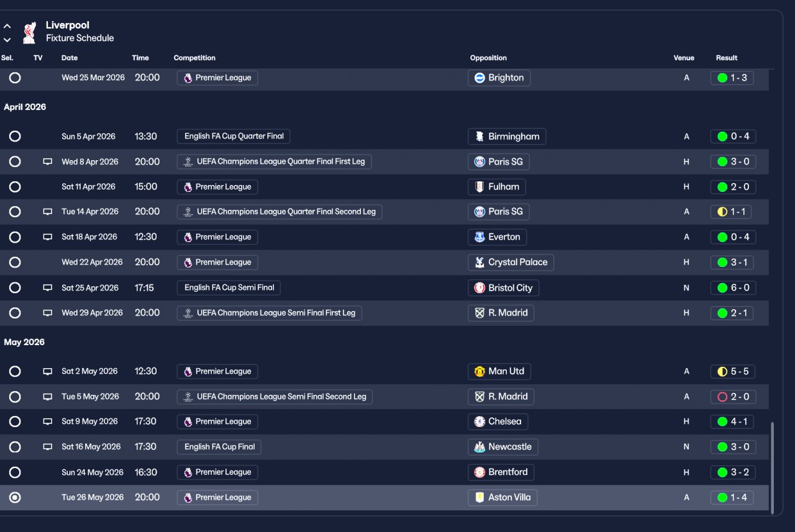This screenshot has height=532, width=795.
Task: Click the green win dot beside the 6 - 0 result
Action: click(x=722, y=288)
